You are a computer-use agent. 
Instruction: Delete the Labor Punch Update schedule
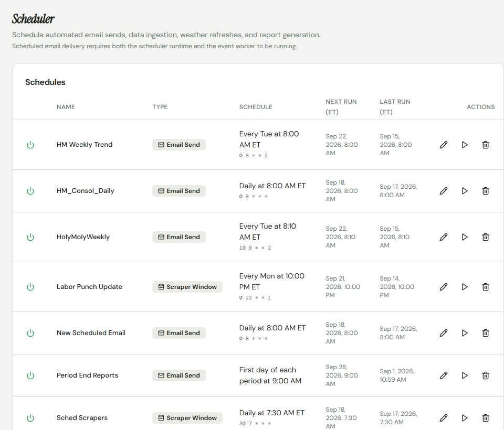point(486,287)
